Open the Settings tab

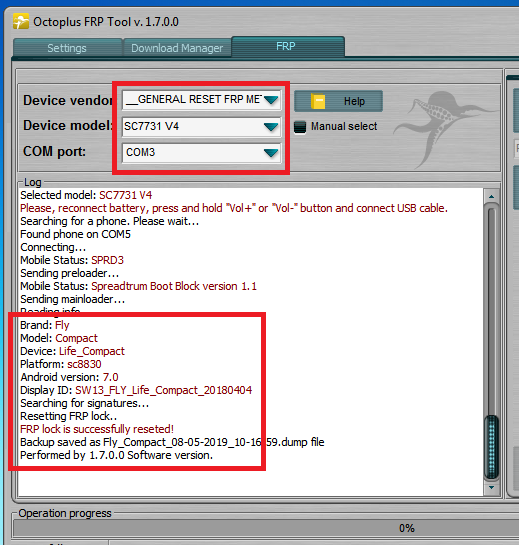(x=67, y=48)
